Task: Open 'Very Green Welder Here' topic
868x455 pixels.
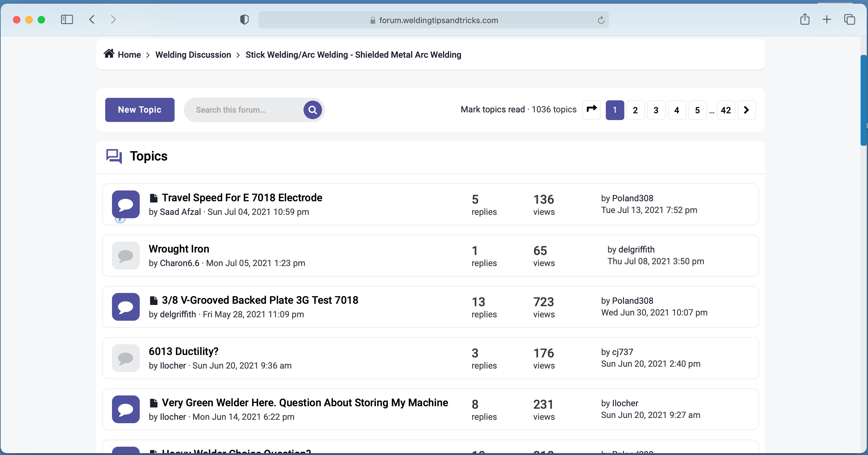Action: click(305, 403)
